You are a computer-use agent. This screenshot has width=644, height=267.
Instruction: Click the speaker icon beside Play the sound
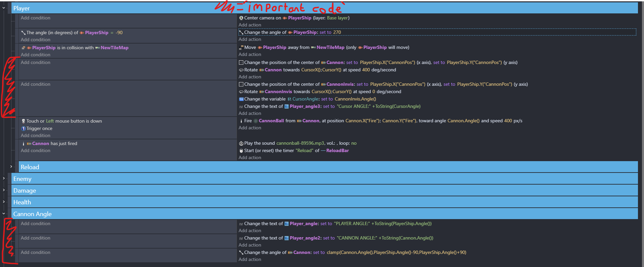(241, 143)
